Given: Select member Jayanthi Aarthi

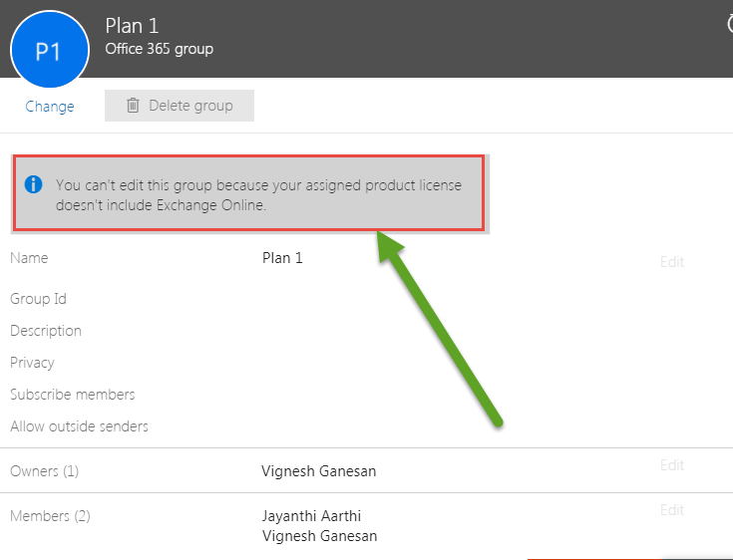Looking at the screenshot, I should (x=311, y=516).
